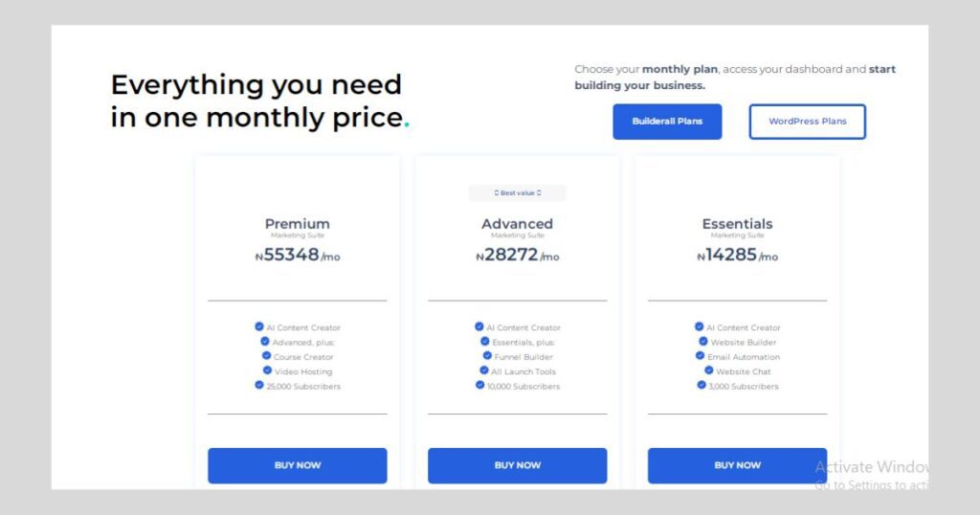Click Essentials' AI Content Creator checkmark

point(700,326)
